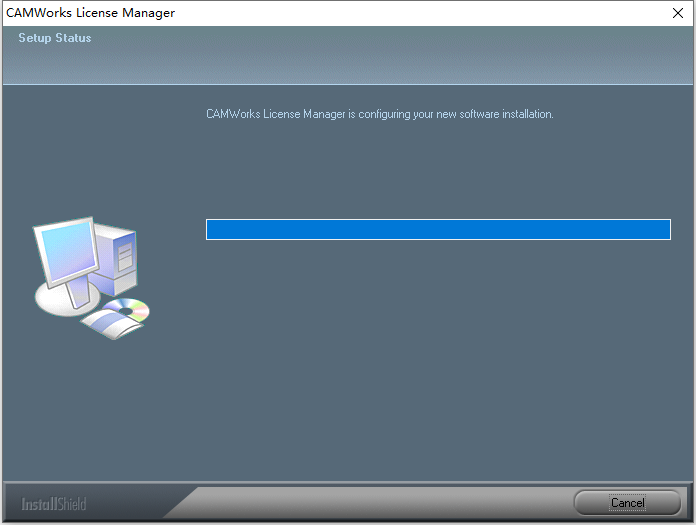This screenshot has height=525, width=696.
Task: Click the 'CAMWorks License Manager' title bar text
Action: click(x=91, y=13)
